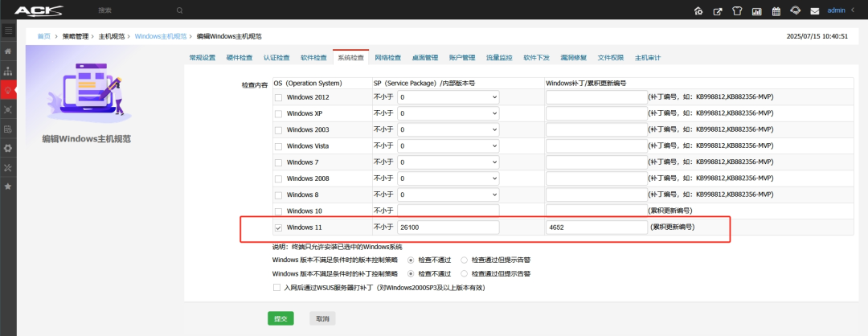Tick the Windows 2008 checkbox
This screenshot has height=336, width=868.
click(278, 179)
